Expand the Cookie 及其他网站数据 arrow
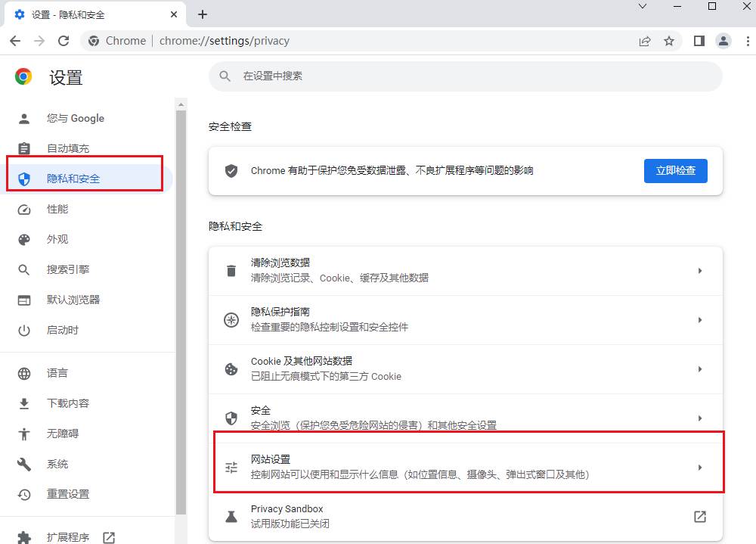Image resolution: width=756 pixels, height=544 pixels. pos(699,369)
